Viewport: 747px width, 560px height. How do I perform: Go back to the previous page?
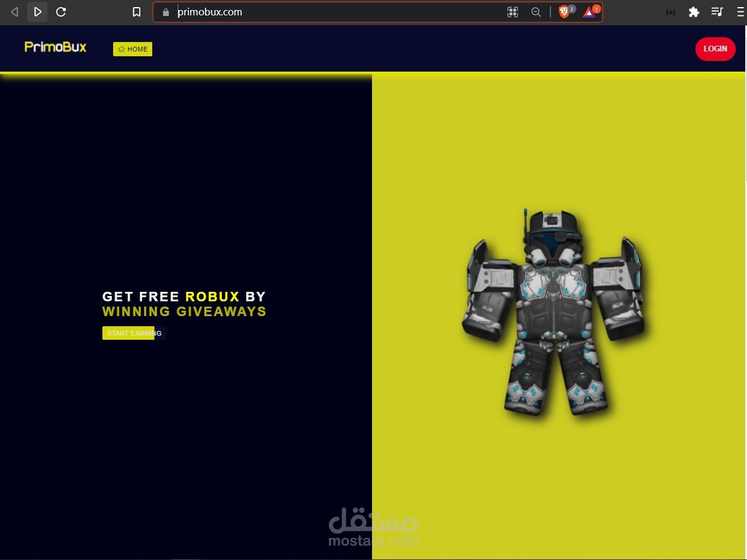(x=15, y=12)
